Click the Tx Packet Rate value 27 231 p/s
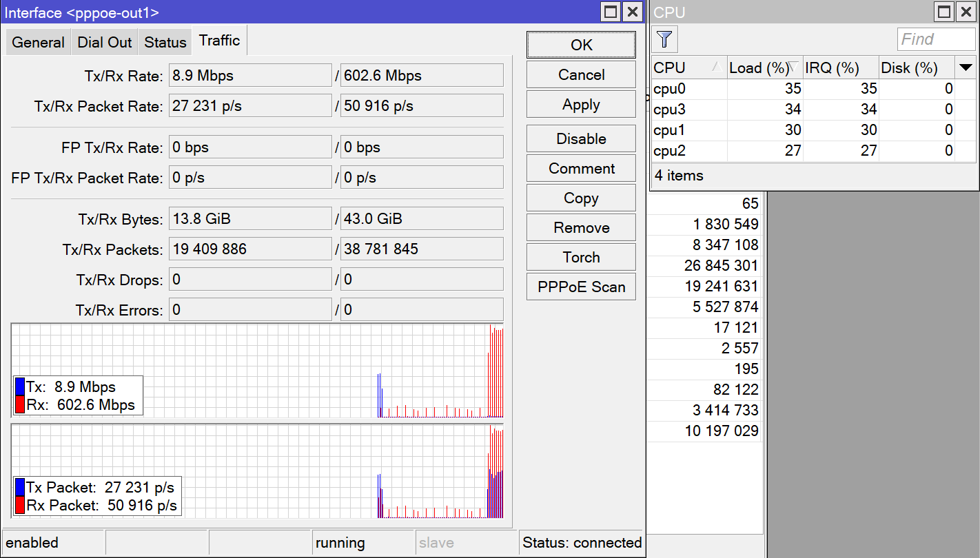 coord(250,106)
